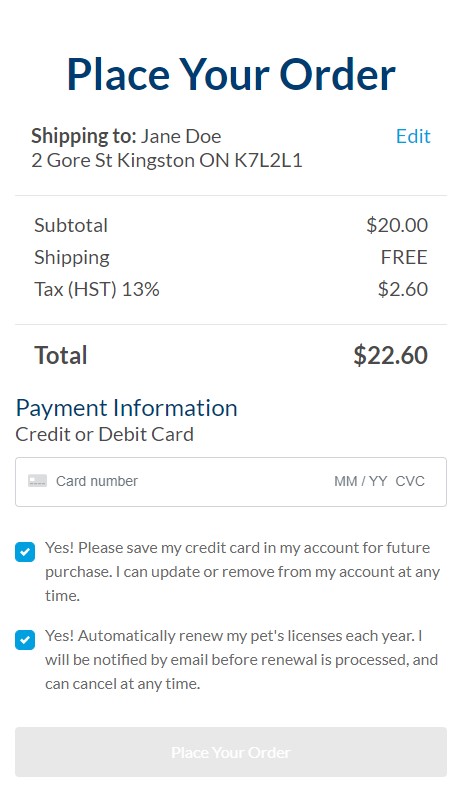Click the $20.00 subtotal amount

[x=397, y=225]
